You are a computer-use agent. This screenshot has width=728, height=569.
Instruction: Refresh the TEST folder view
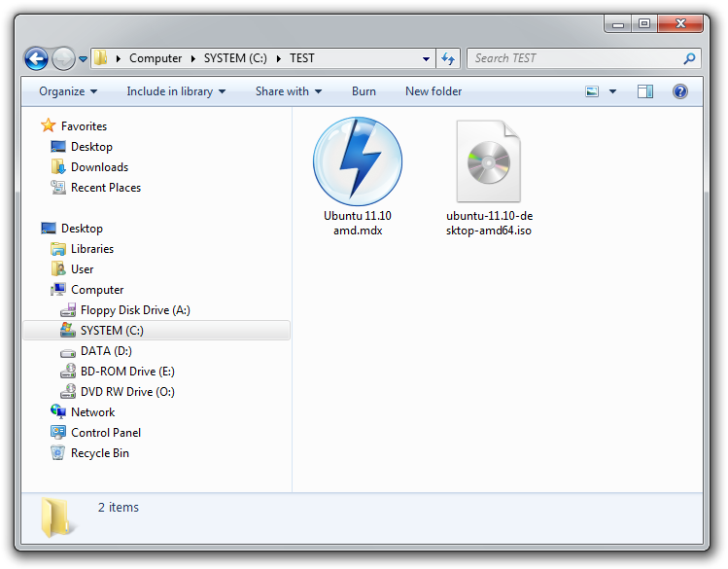[447, 58]
